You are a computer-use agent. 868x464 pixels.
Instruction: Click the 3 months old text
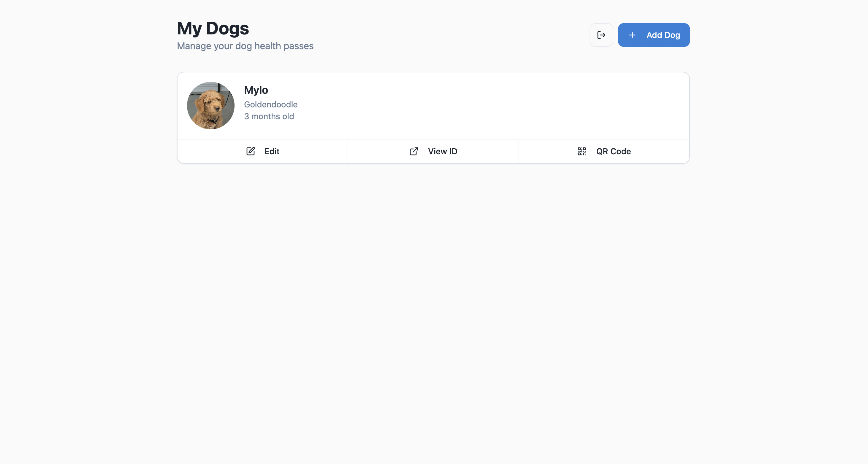click(x=269, y=117)
